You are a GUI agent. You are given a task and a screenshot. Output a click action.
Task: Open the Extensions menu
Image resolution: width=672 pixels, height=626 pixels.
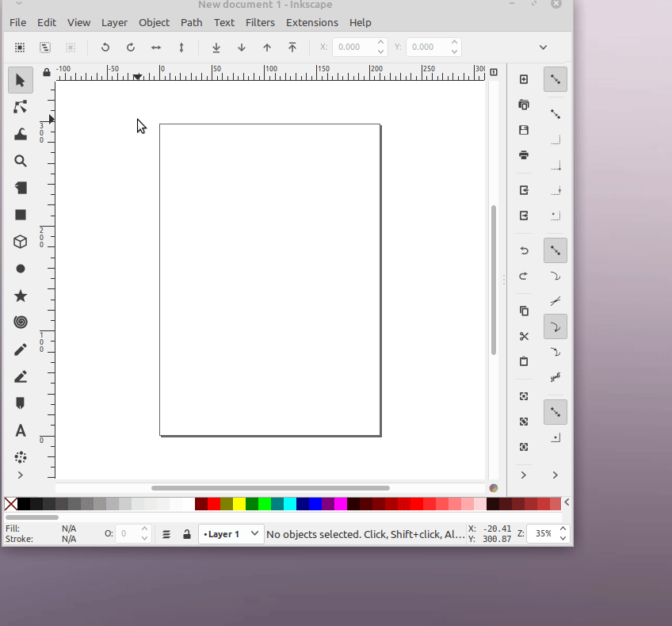coord(311,22)
